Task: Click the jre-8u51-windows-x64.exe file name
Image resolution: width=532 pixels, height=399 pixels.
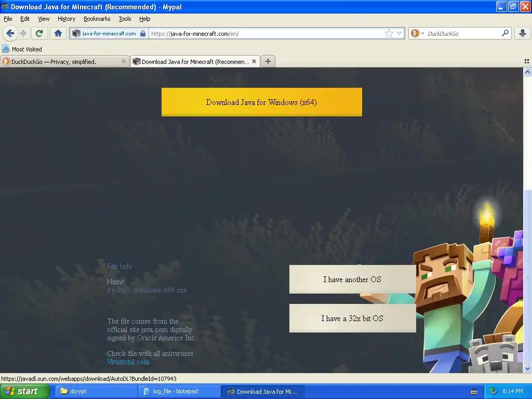Action: (147, 290)
